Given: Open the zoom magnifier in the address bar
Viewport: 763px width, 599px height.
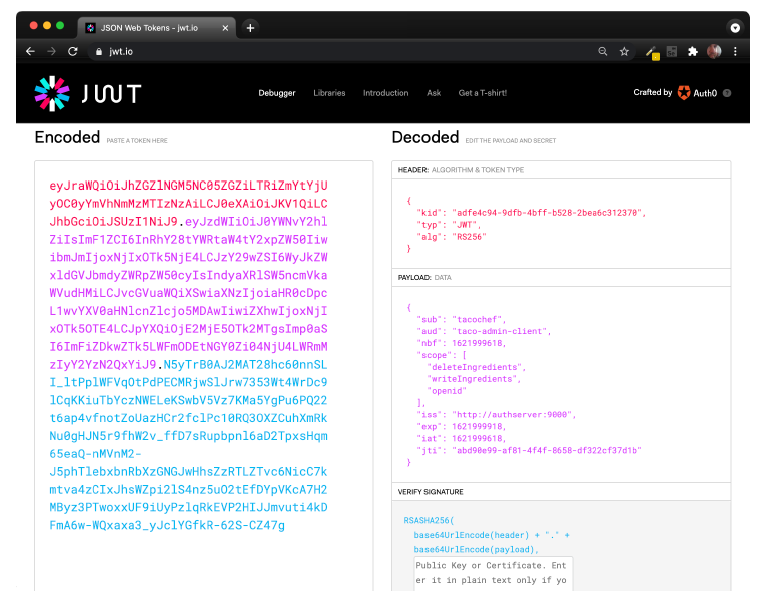Looking at the screenshot, I should tap(602, 51).
